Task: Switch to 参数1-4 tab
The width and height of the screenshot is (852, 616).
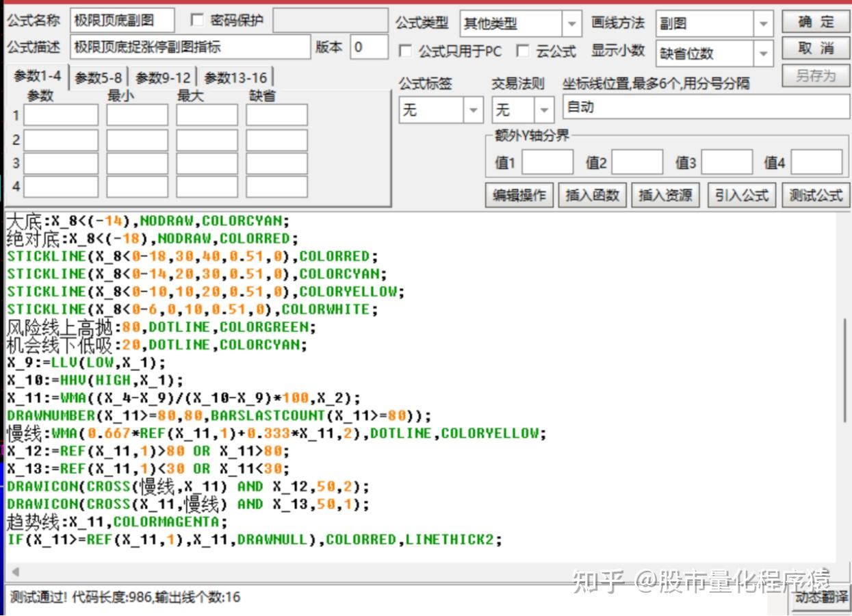Action: pos(38,76)
